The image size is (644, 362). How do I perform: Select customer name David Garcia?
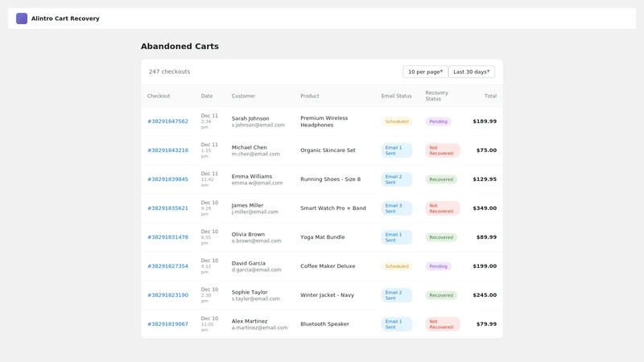(249, 263)
